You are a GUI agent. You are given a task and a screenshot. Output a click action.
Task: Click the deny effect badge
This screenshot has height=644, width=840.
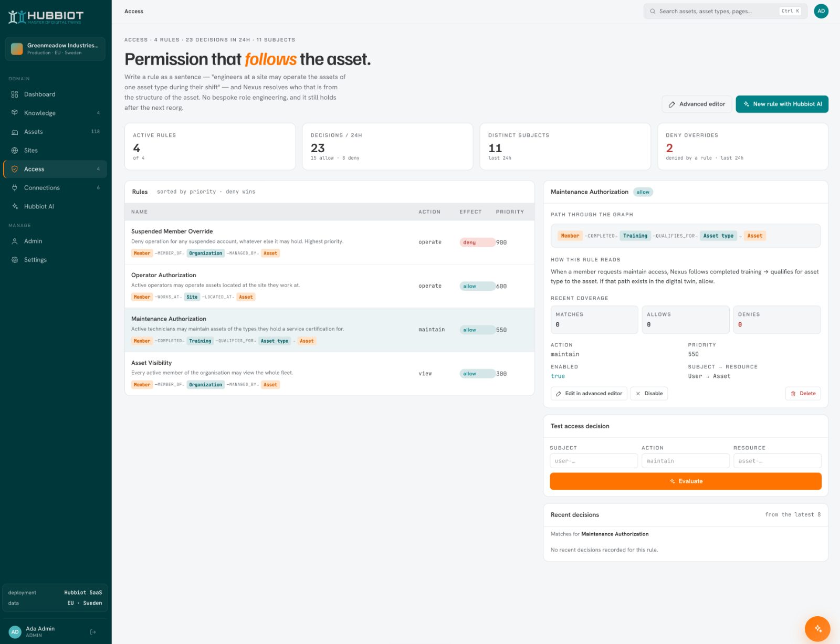477,242
